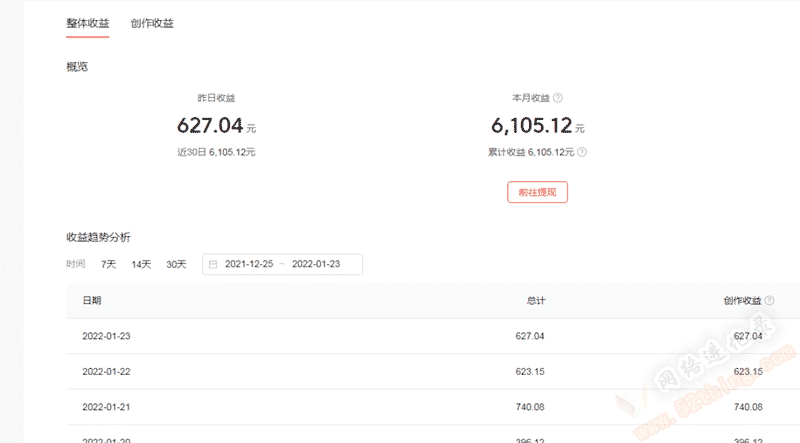The height and width of the screenshot is (443, 800).
Task: Click the 前往提现 button
Action: click(537, 192)
